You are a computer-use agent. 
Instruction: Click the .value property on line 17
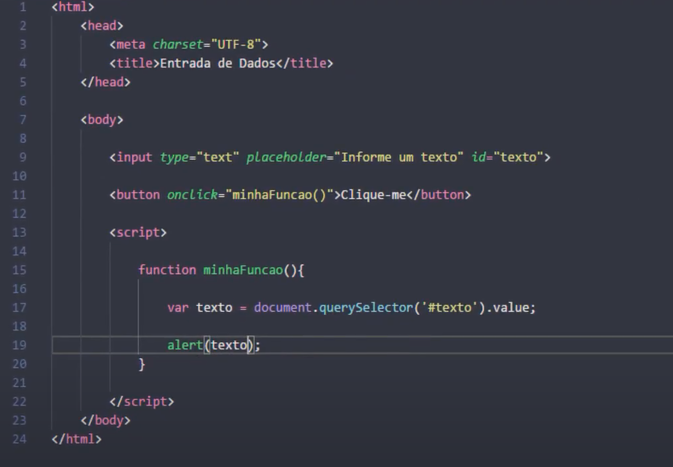click(507, 308)
